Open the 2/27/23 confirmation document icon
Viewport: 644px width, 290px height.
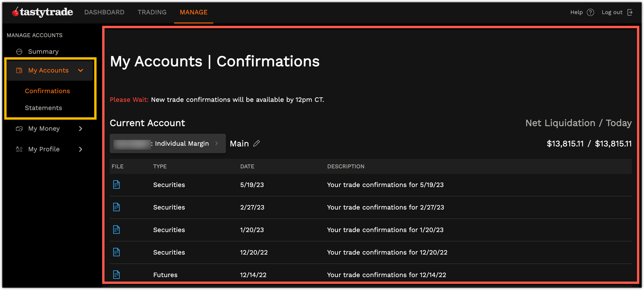(x=116, y=207)
